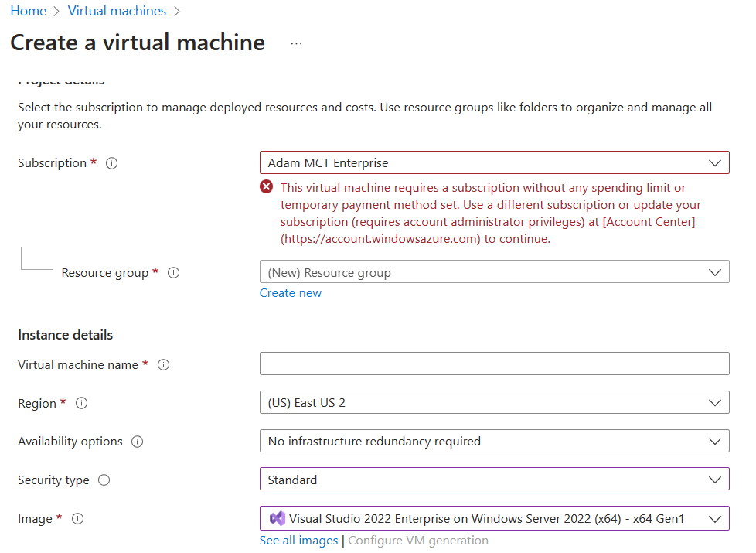Image resolution: width=756 pixels, height=553 pixels.
Task: Click the Virtual machine name info icon
Action: coord(163,365)
